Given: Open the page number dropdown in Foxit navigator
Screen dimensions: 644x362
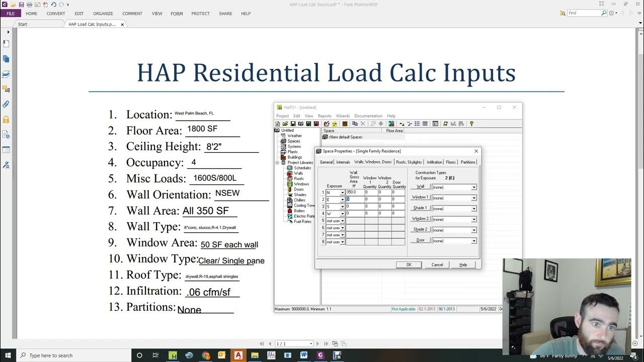Looking at the screenshot, I should coord(311,343).
